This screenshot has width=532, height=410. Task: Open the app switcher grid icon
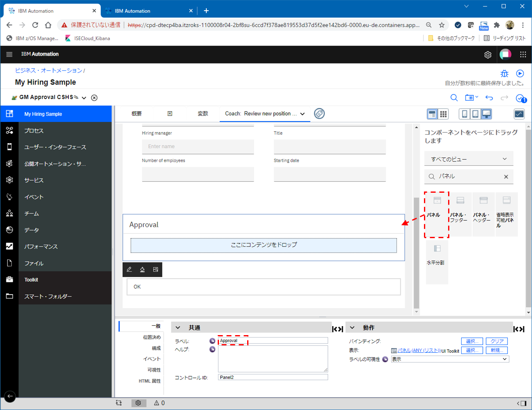pos(523,54)
